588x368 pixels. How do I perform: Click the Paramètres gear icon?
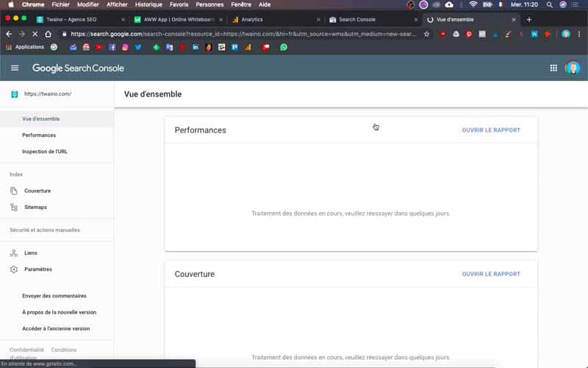[x=14, y=269]
